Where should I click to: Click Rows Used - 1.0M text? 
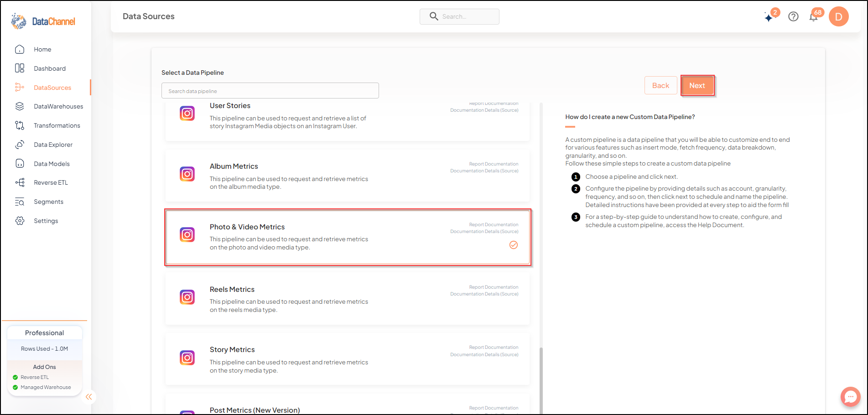click(45, 349)
